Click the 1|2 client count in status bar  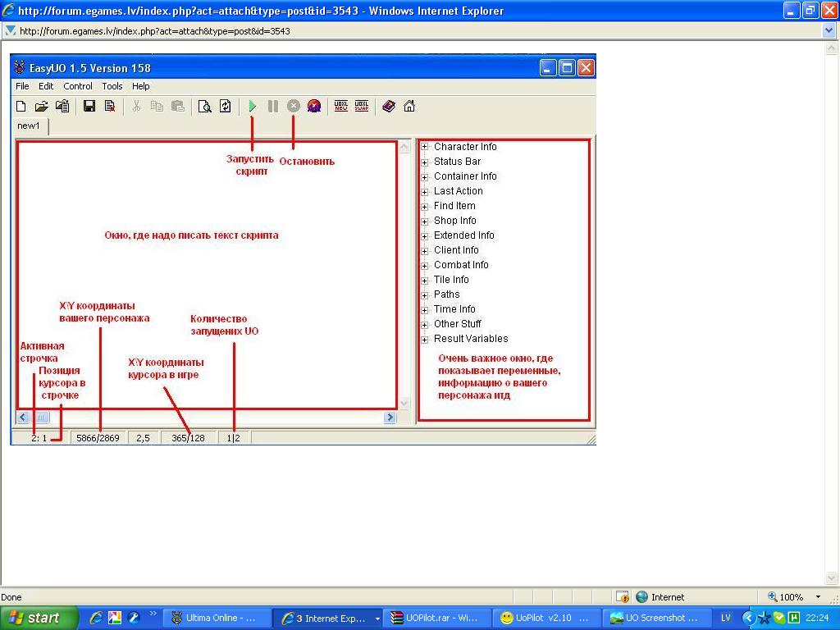(233, 438)
